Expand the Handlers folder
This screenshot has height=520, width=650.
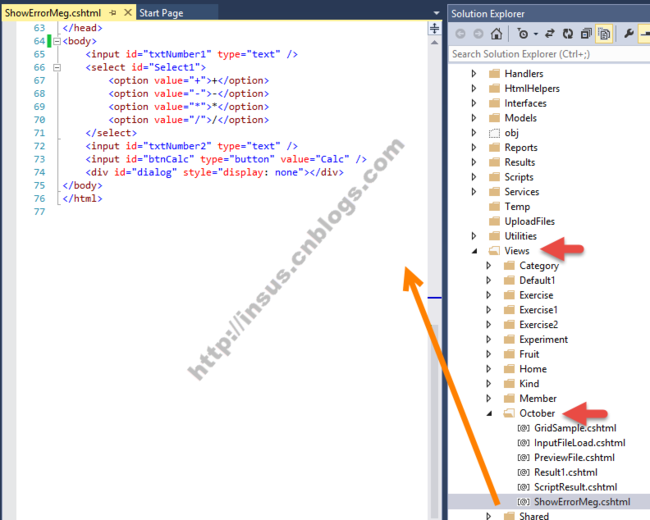pos(474,73)
